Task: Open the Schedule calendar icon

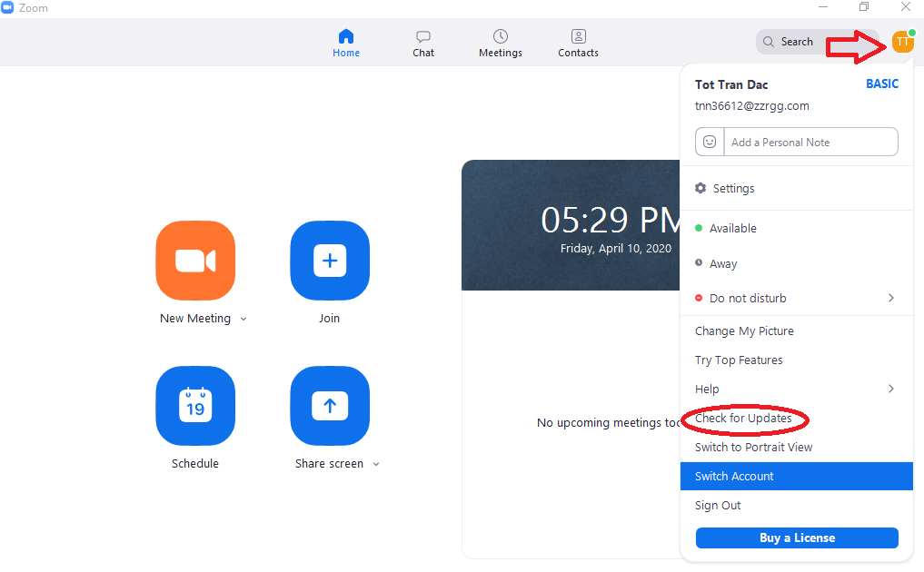Action: click(x=195, y=406)
